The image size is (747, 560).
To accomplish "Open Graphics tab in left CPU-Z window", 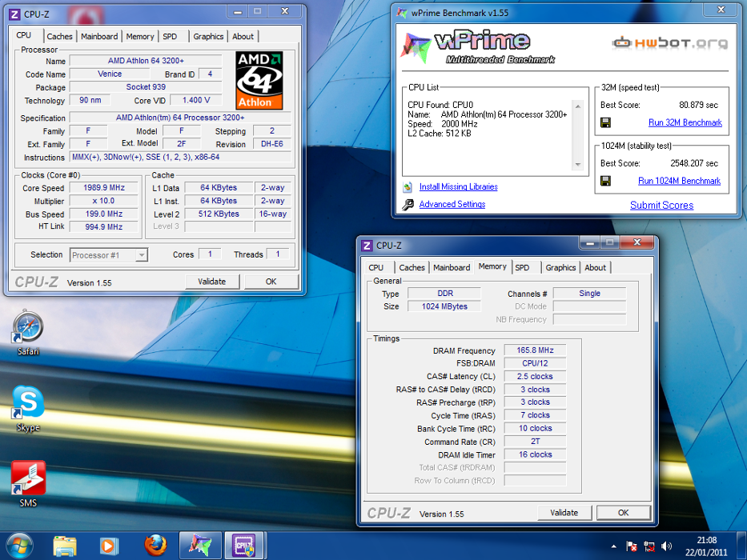I will (x=208, y=37).
